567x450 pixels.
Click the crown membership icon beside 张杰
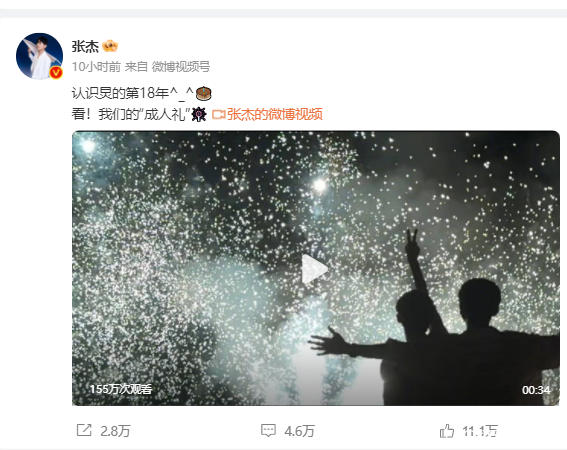pos(110,46)
